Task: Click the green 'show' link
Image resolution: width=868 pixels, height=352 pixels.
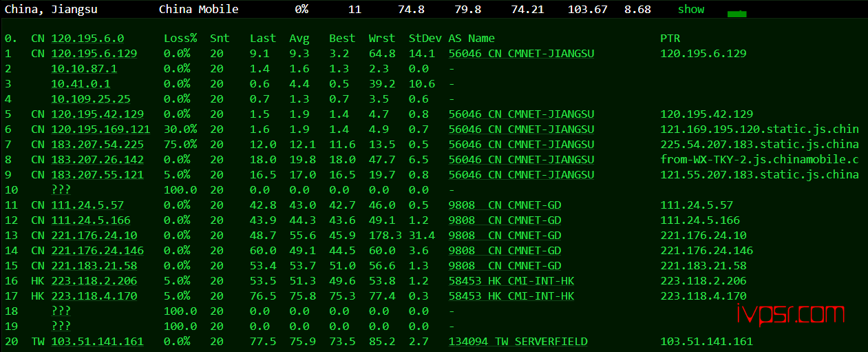Action: coord(691,9)
